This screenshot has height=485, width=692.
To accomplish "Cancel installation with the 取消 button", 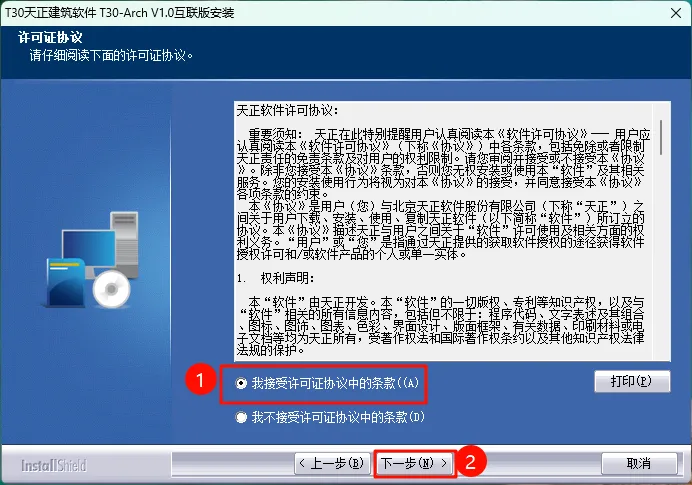I will click(x=639, y=463).
